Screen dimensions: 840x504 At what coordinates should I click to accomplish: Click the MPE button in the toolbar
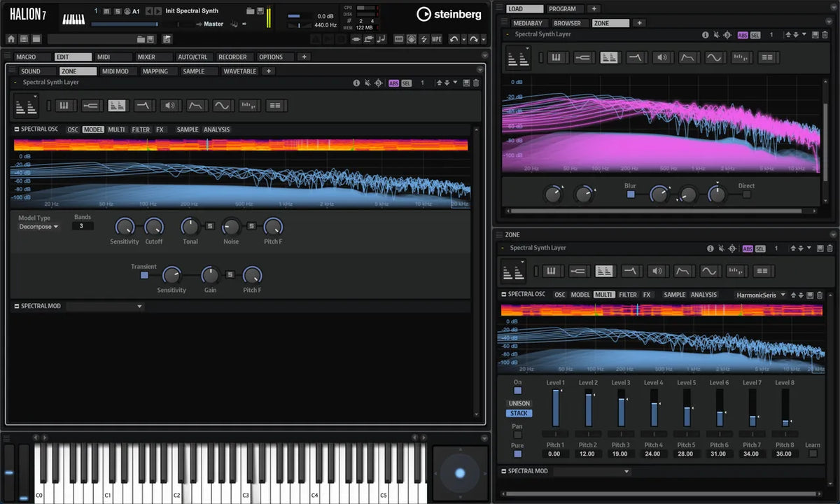click(437, 39)
